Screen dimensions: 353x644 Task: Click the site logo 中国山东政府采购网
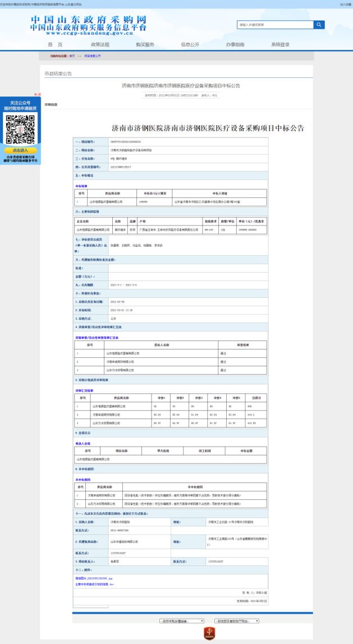88,25
